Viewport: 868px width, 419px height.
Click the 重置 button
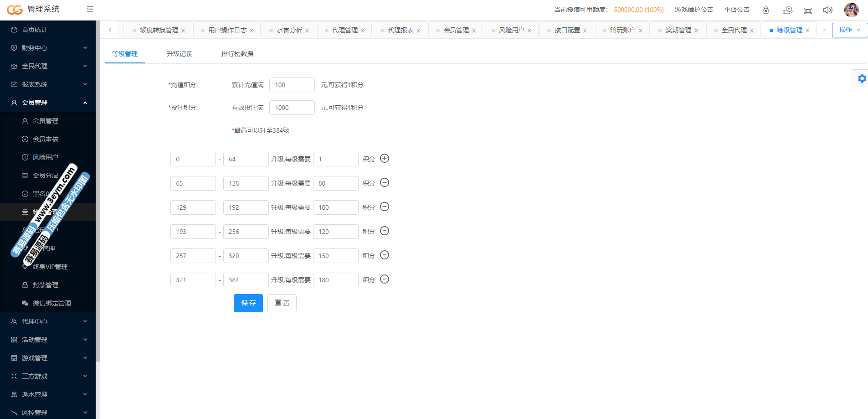coord(282,303)
